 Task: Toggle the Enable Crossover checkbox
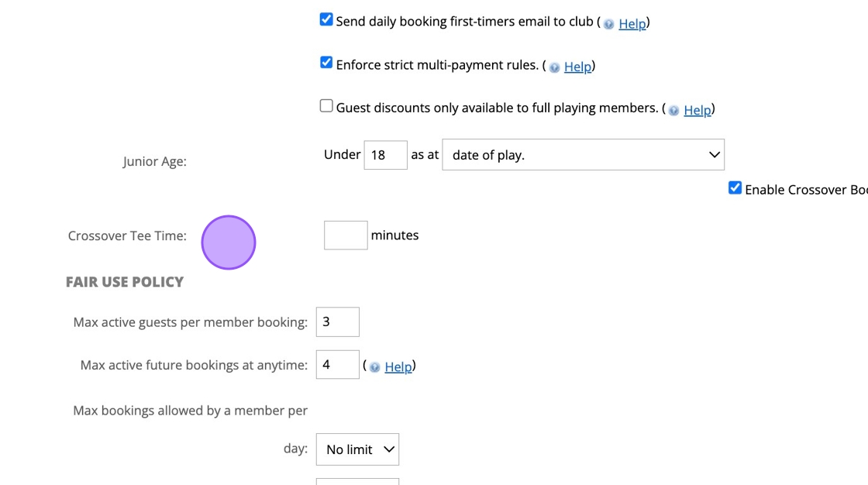[x=735, y=188]
